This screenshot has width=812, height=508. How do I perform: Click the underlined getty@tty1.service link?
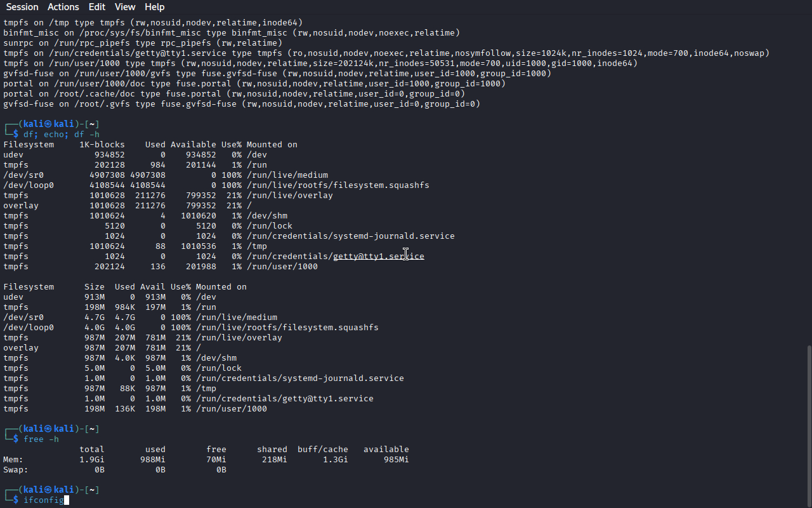(378, 257)
